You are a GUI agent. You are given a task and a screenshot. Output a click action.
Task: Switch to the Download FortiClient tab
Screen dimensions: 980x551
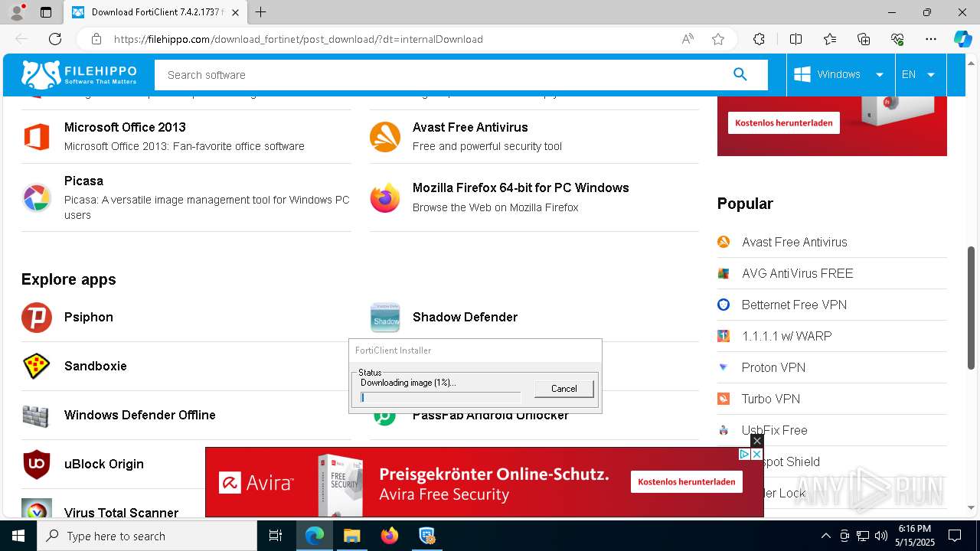[x=155, y=12]
